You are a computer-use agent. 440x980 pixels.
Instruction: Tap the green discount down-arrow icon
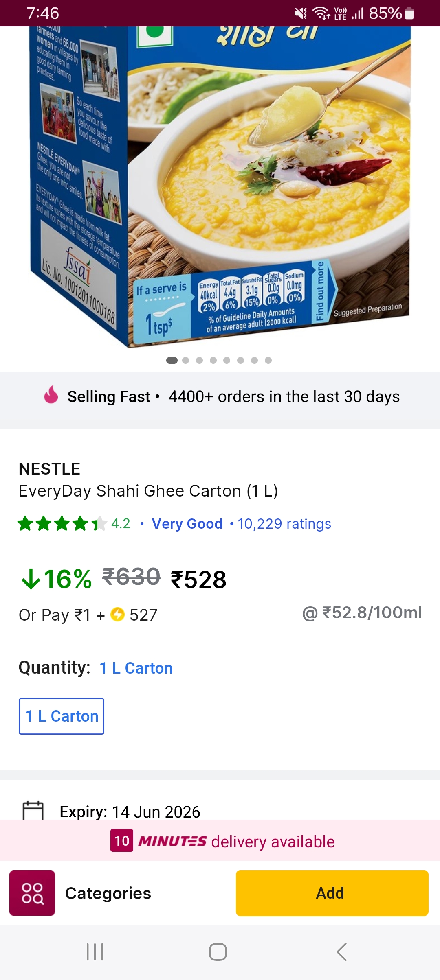pyautogui.click(x=31, y=579)
